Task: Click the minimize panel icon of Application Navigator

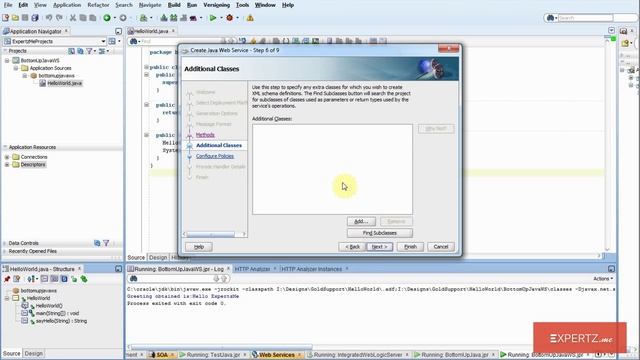Action: tap(118, 31)
